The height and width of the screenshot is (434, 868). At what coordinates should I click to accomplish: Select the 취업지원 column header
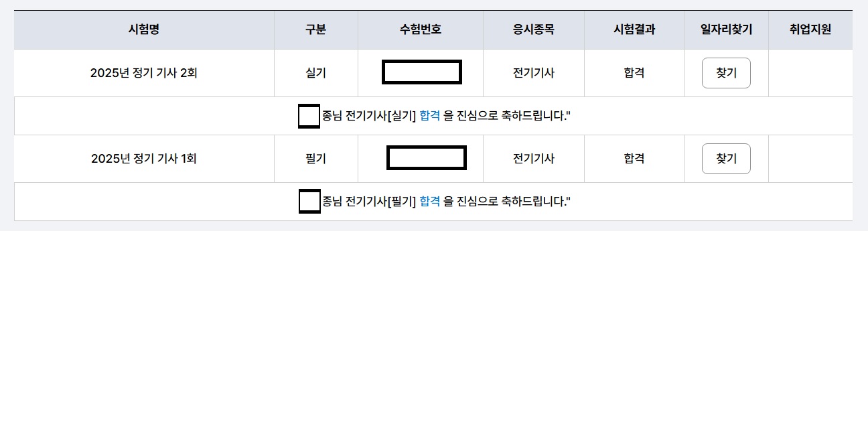tap(810, 29)
